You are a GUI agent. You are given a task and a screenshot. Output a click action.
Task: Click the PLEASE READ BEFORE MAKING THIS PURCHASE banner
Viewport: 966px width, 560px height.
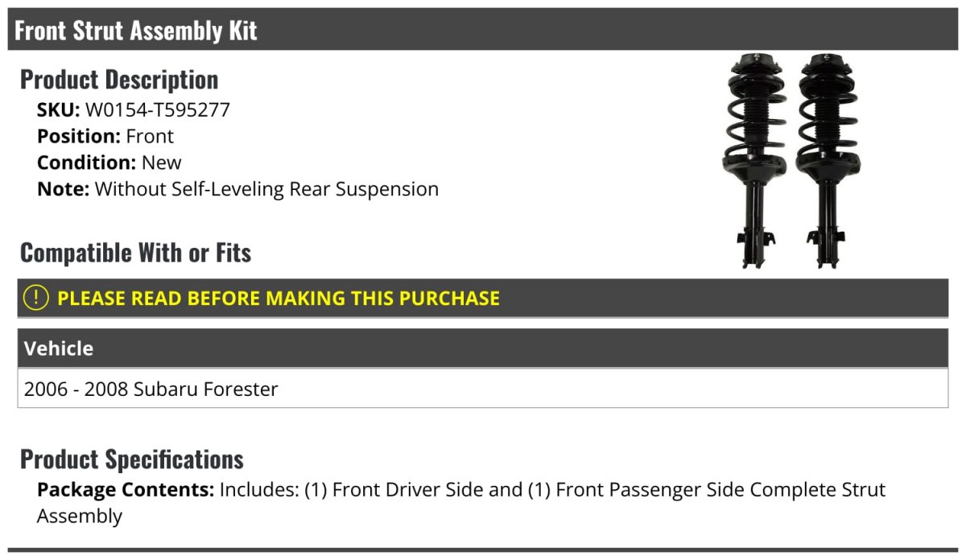pyautogui.click(x=483, y=298)
